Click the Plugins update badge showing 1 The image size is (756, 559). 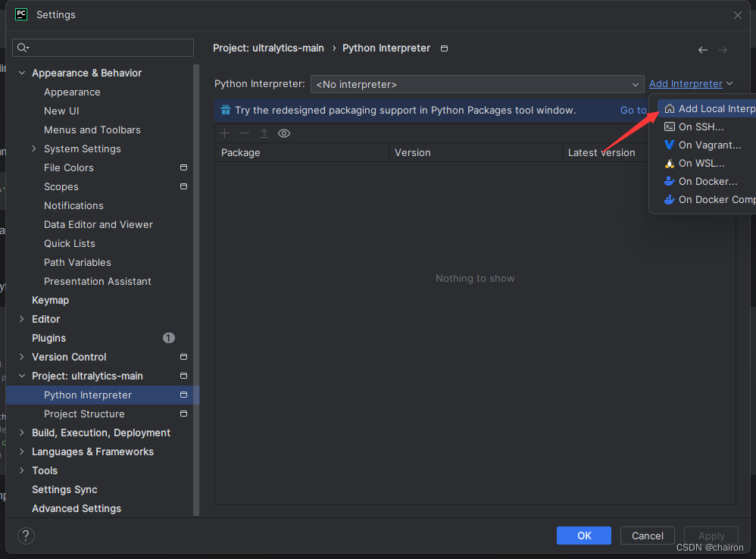169,338
